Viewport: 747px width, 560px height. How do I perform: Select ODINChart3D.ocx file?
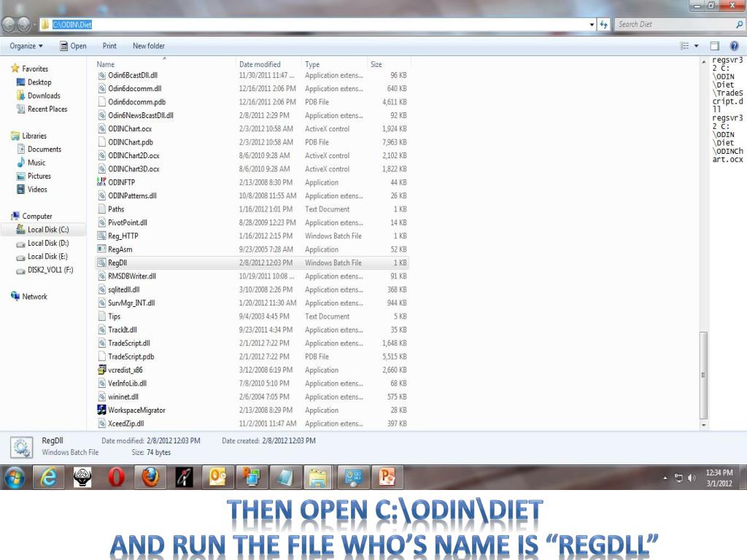(x=252, y=168)
